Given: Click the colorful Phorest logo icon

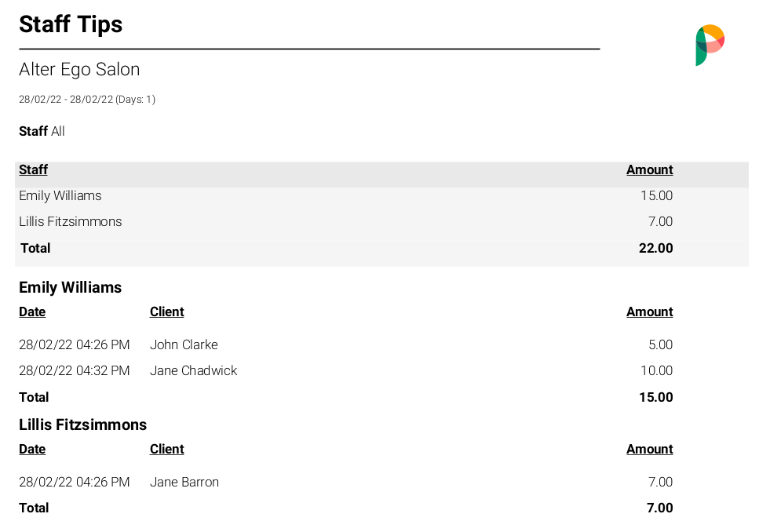Looking at the screenshot, I should 710,45.
